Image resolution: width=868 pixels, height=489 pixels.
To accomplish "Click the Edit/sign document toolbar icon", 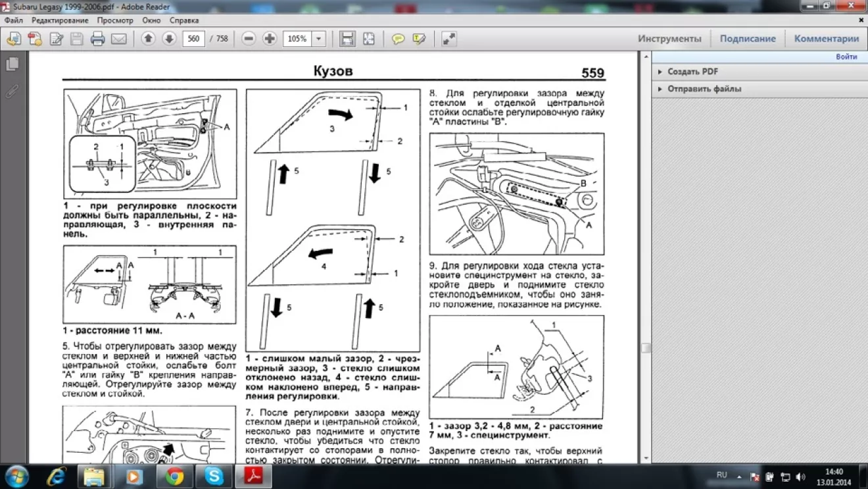I will coord(57,39).
